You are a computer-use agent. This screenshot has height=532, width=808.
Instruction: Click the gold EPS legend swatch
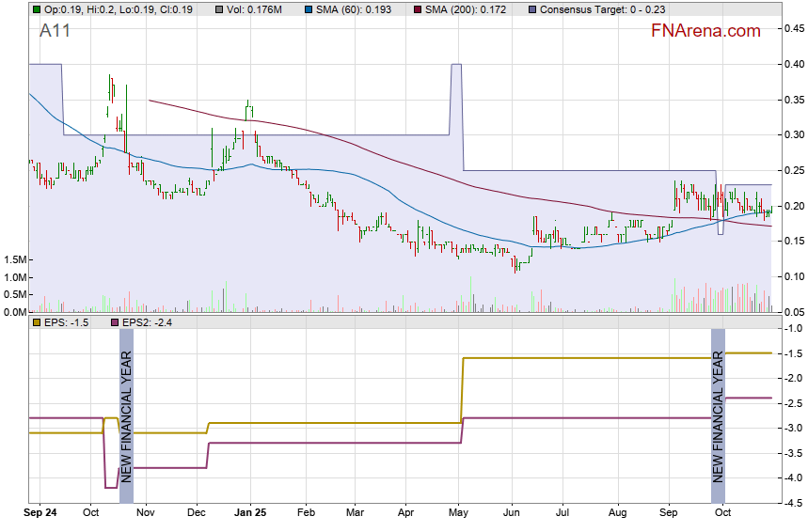click(36, 322)
